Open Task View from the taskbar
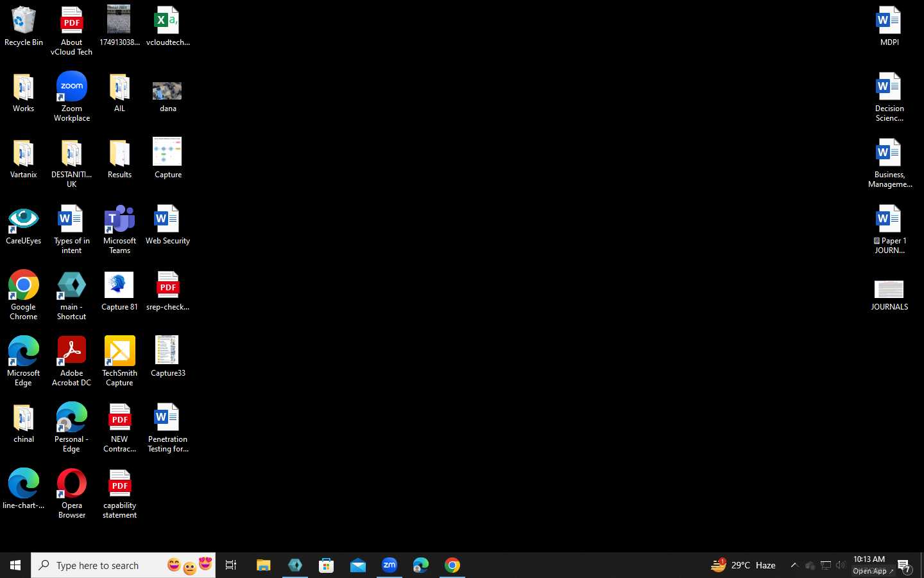The width and height of the screenshot is (924, 578). 231,565
